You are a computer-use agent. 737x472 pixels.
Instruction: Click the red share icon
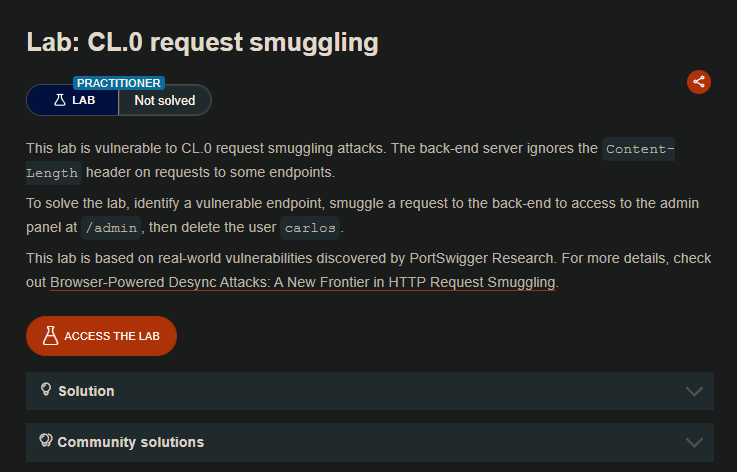[699, 82]
